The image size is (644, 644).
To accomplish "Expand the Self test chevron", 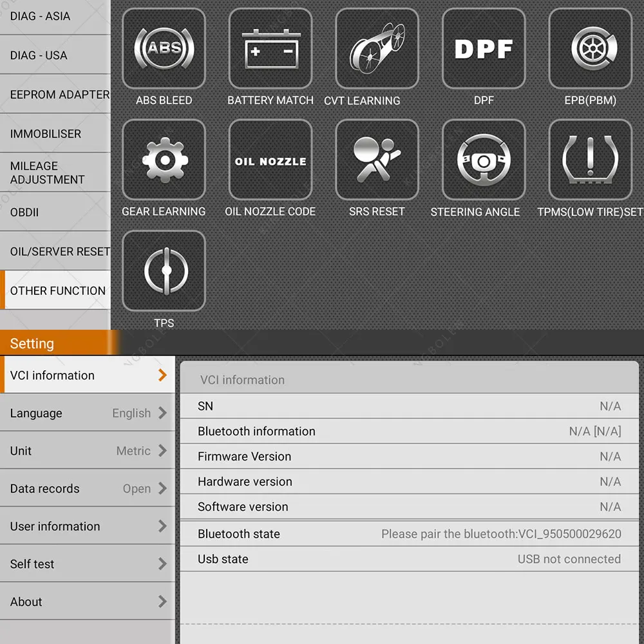I will 163,564.
